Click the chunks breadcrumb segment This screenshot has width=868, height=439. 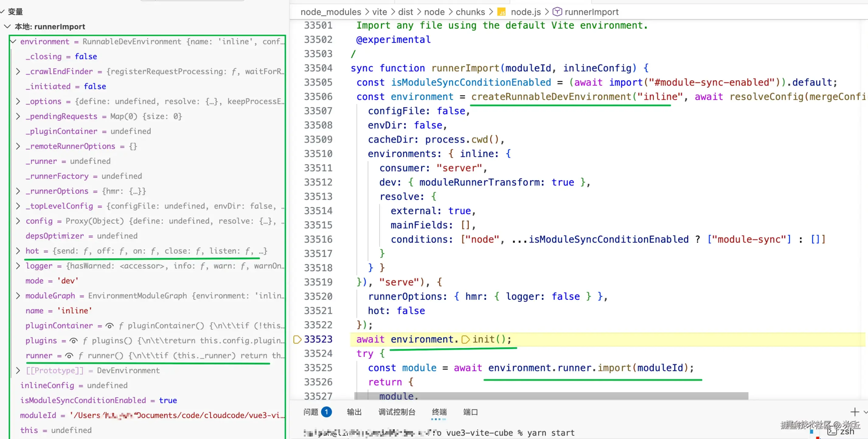click(x=470, y=12)
